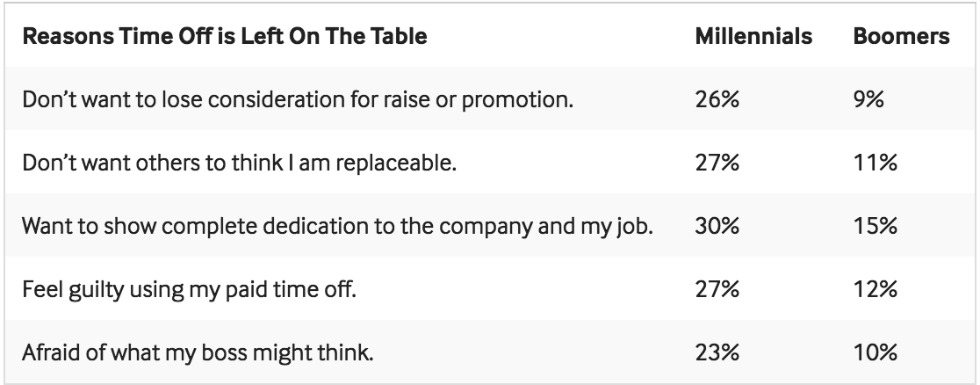Select Millennials 27% in the feel guilty row
980x385 pixels.
(717, 289)
